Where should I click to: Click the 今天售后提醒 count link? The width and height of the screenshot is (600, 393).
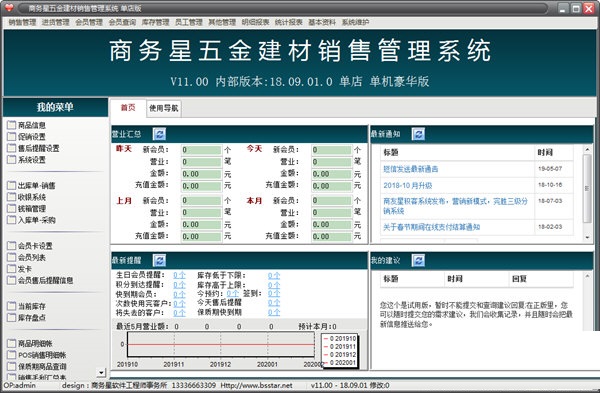(274, 303)
